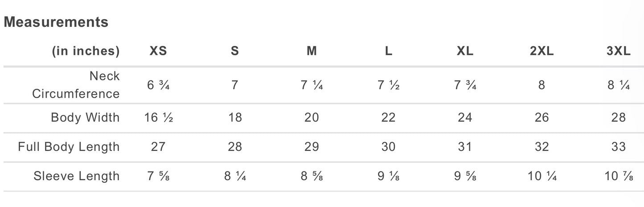The width and height of the screenshot is (644, 207).
Task: Click the "(in inches)" column header
Action: [x=86, y=51]
